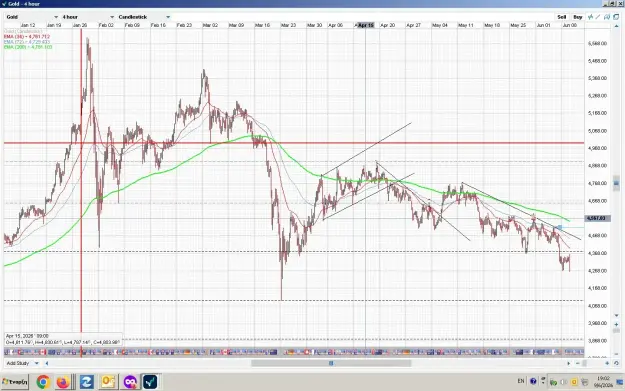Open the Candlestick chart type dropdown
This screenshot has height=391, width=625.
click(x=144, y=17)
